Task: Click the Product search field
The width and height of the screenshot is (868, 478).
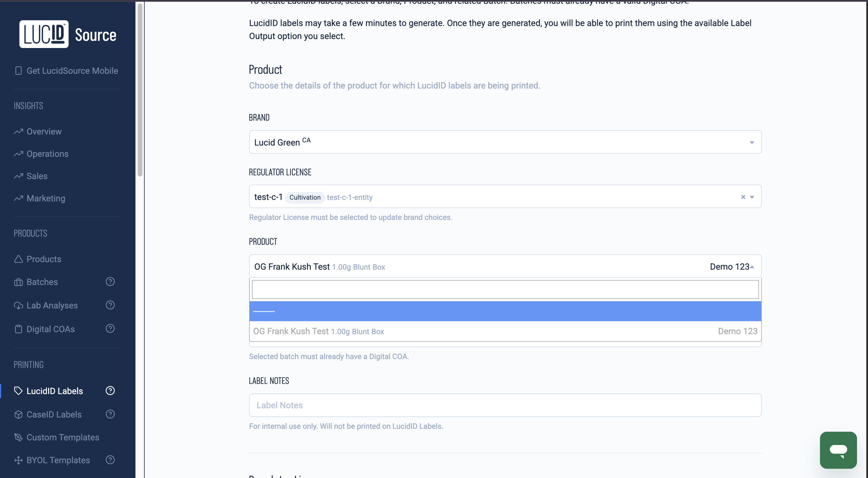Action: (x=505, y=289)
